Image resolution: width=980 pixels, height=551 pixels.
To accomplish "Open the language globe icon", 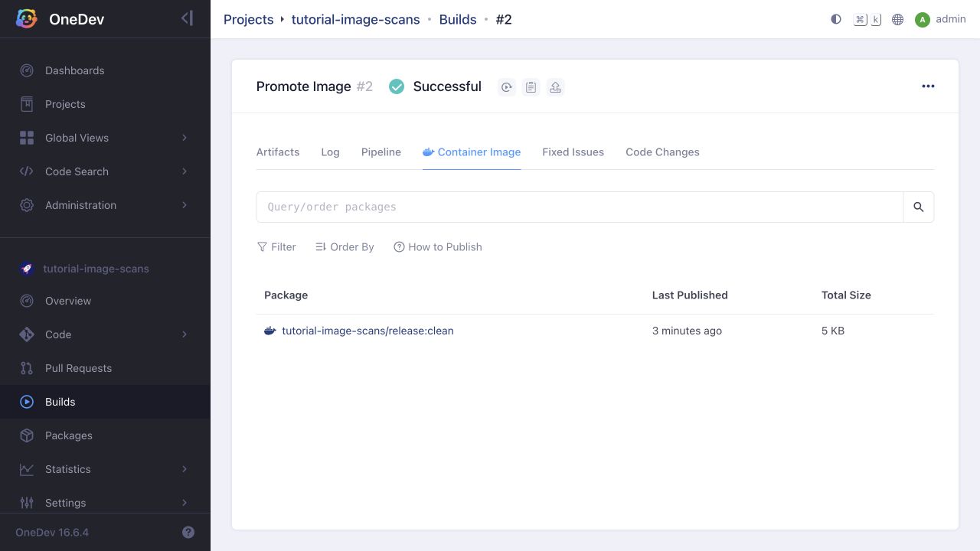I will click(x=898, y=19).
